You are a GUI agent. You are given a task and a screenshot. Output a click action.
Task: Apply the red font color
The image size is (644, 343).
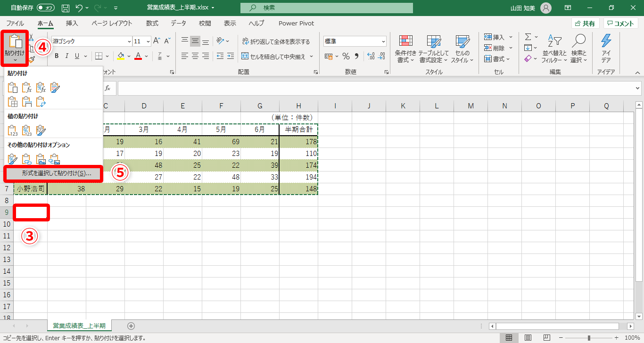[x=138, y=56]
